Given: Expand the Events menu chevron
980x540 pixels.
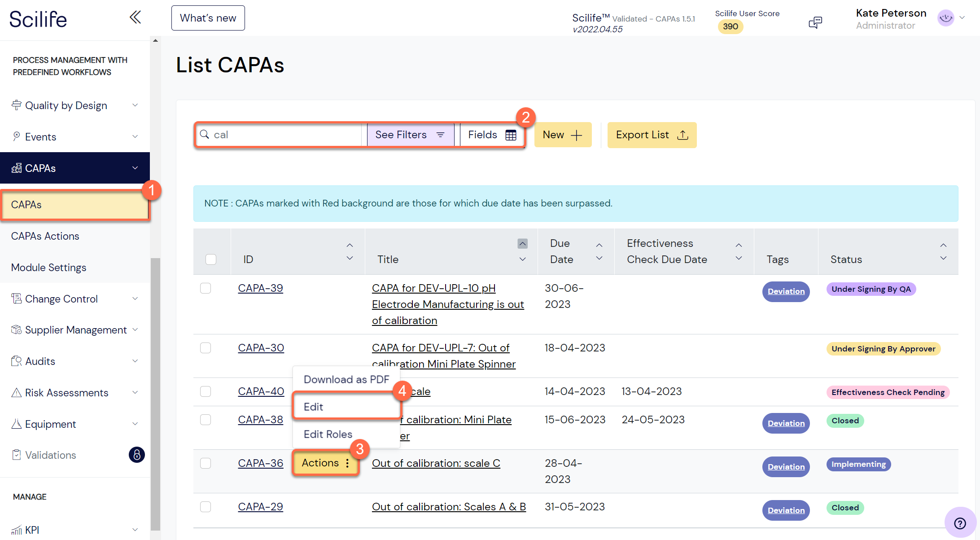Looking at the screenshot, I should [135, 136].
